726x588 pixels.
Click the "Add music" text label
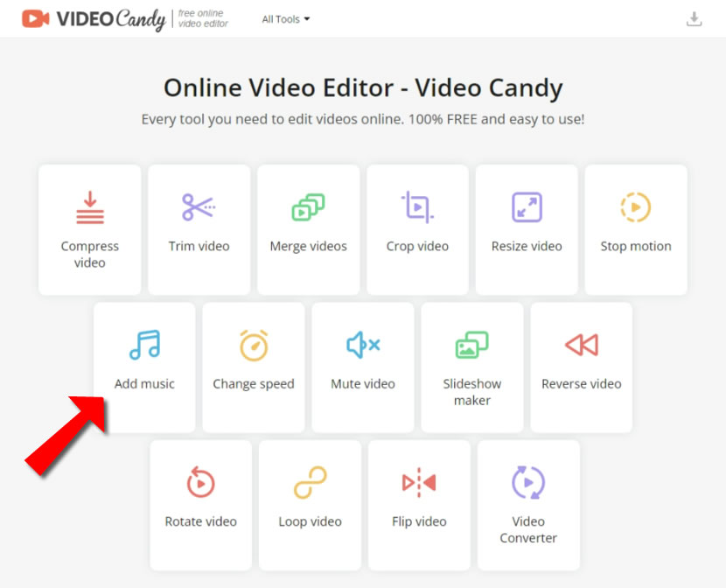144,383
